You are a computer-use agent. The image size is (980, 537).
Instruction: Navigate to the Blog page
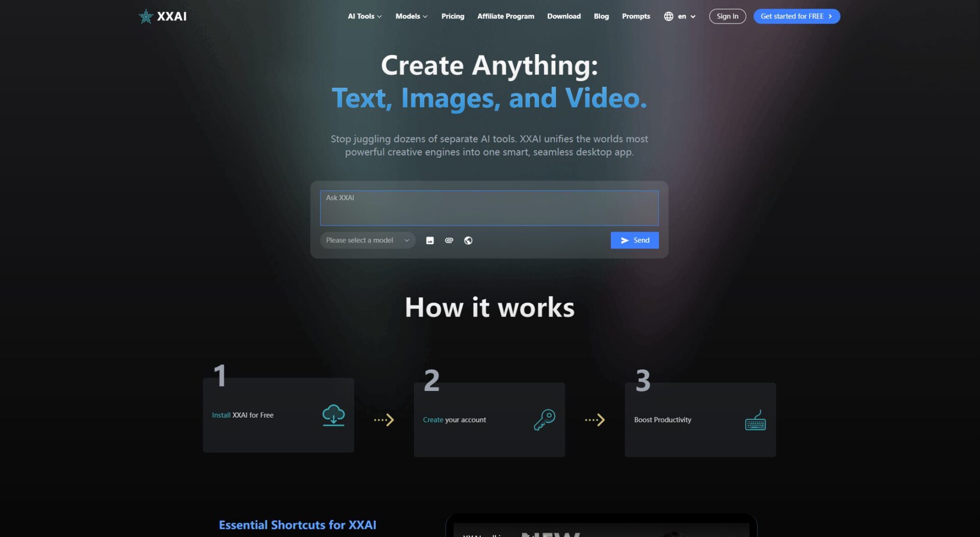click(601, 16)
